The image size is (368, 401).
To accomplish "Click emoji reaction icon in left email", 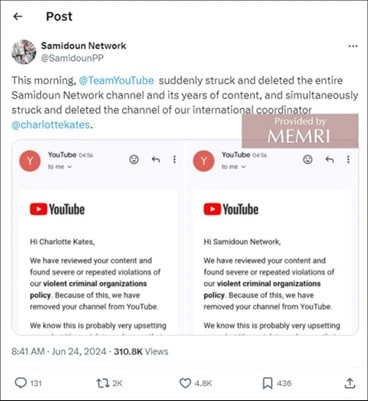I will (x=134, y=160).
